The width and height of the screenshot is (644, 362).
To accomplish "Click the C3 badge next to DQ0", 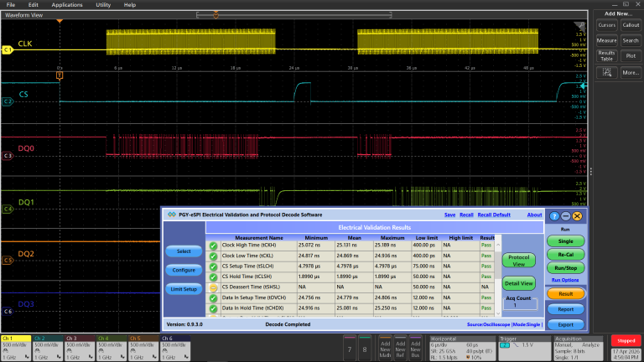I will 8,156.
